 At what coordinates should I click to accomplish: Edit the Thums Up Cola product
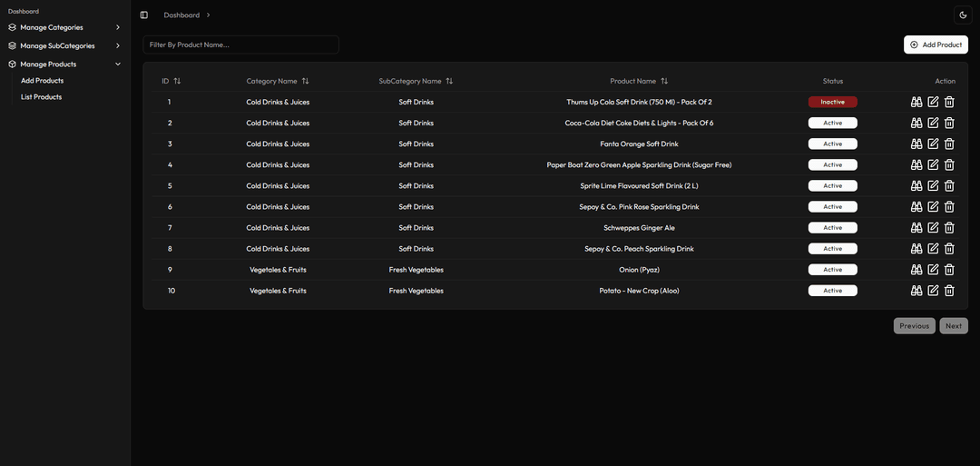[x=933, y=102]
